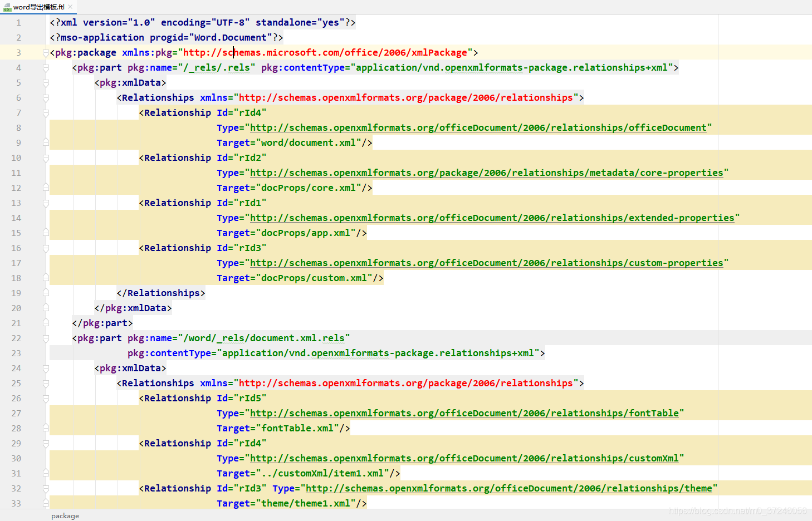
Task: Click the fold end marker on line 19
Action: pos(46,293)
